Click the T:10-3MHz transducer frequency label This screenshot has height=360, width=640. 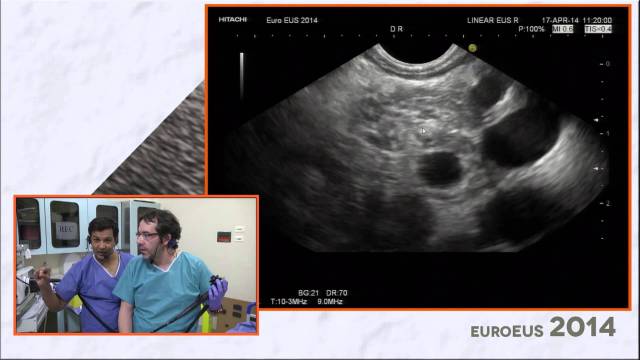289,302
